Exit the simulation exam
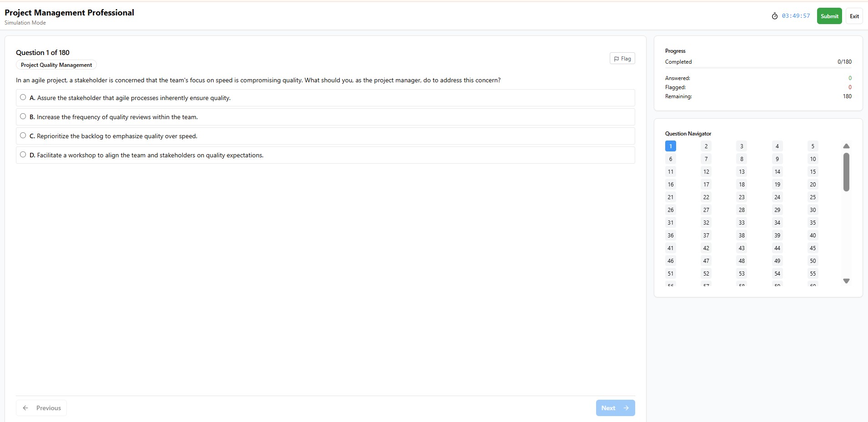 coord(854,16)
